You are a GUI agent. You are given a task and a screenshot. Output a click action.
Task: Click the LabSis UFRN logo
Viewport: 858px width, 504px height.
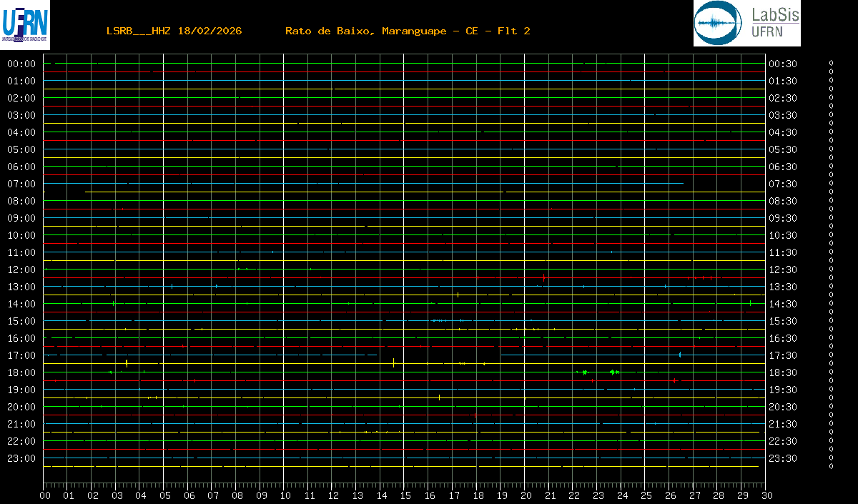pyautogui.click(x=747, y=23)
